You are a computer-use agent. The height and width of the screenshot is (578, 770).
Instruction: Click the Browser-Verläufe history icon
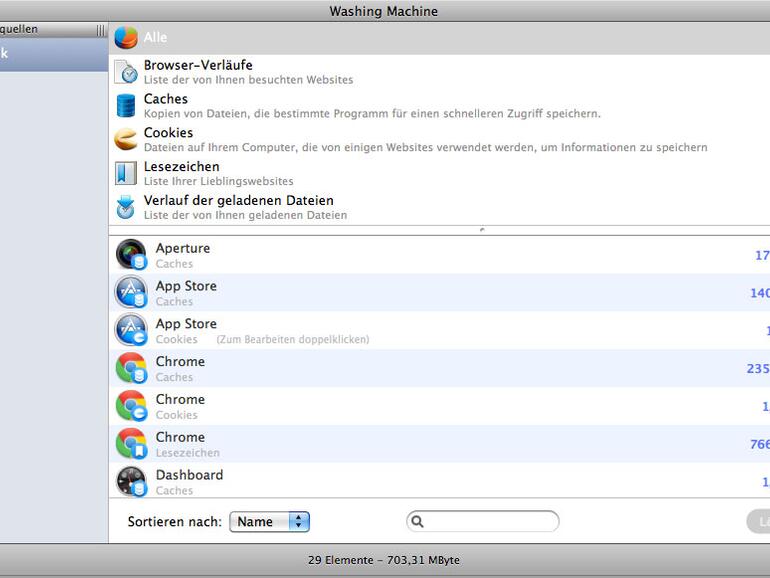[x=126, y=72]
